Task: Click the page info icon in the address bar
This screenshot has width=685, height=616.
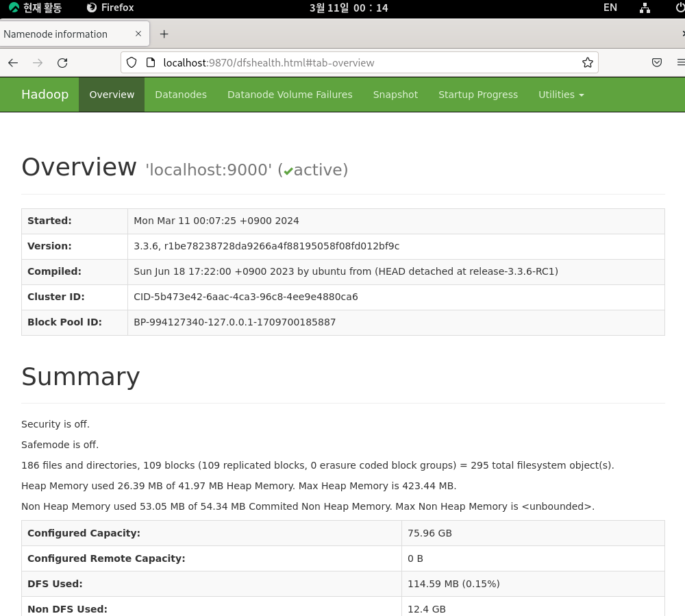Action: tap(151, 62)
